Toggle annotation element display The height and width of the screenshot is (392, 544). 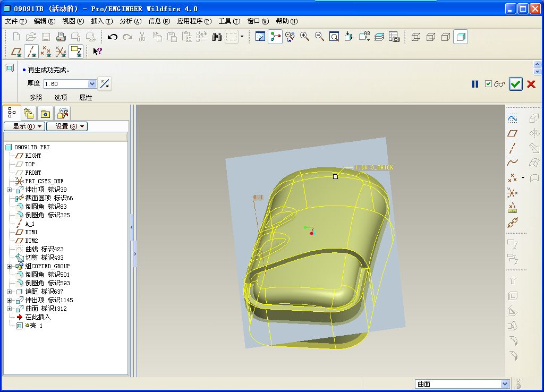click(76, 52)
